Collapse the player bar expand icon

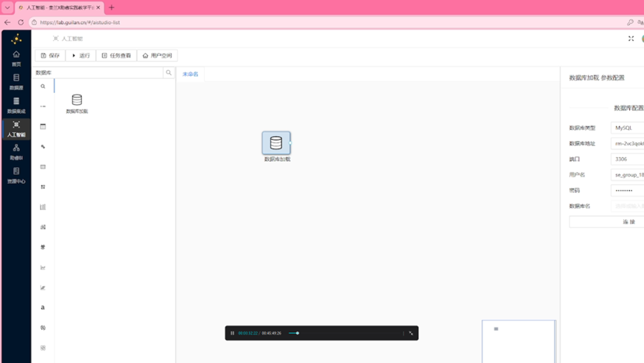411,333
